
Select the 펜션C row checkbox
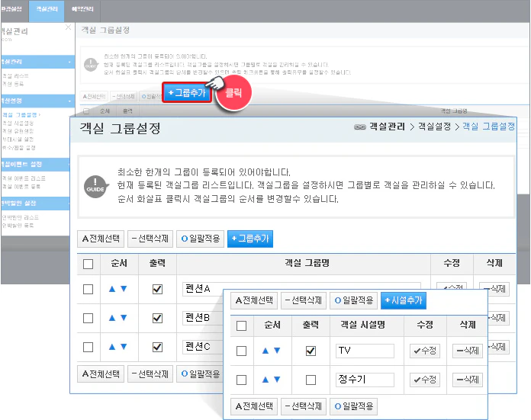[x=88, y=348]
